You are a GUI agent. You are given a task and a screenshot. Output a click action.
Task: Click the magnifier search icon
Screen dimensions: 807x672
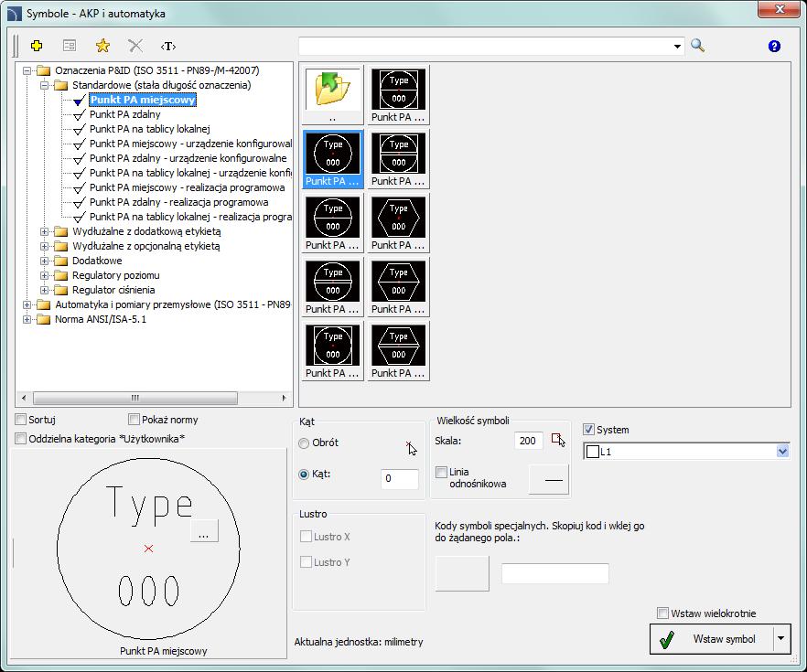coord(697,46)
